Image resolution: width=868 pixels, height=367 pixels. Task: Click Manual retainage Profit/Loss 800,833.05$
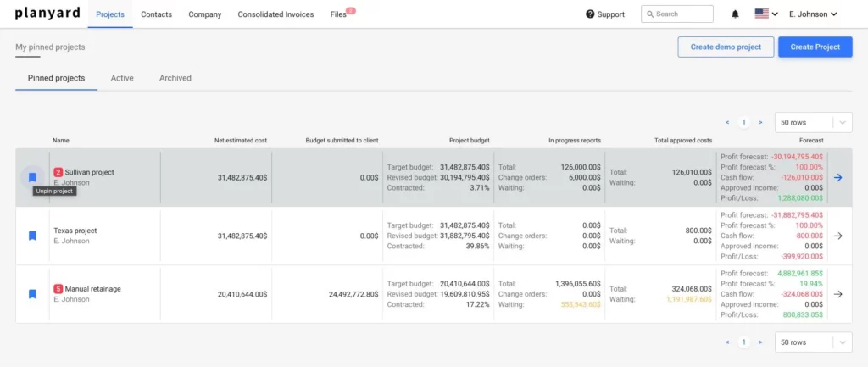(803, 314)
